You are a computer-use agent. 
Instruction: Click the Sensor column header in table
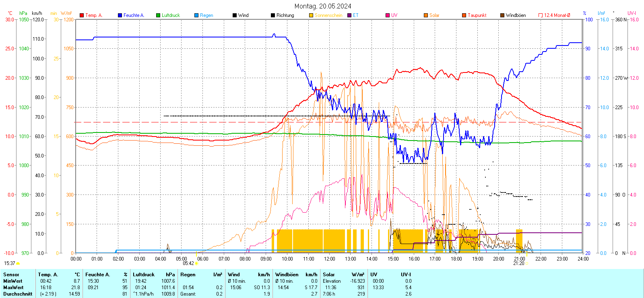pyautogui.click(x=11, y=275)
